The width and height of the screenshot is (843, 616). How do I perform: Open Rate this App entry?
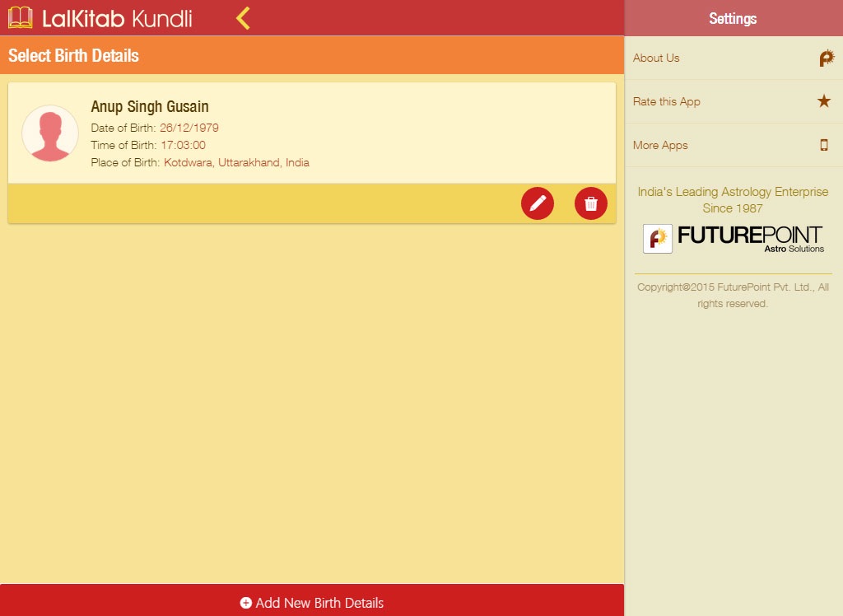734,101
